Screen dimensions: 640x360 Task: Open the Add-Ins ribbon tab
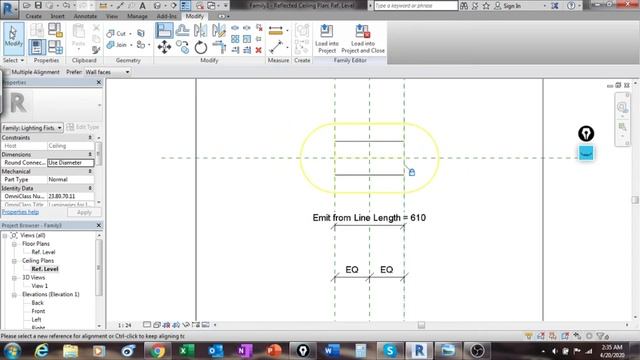[167, 16]
